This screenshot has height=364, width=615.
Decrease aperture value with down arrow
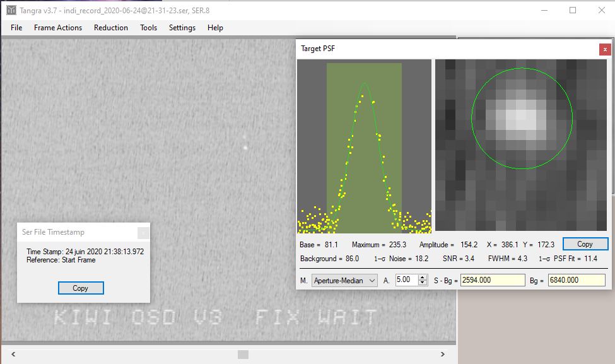point(423,283)
